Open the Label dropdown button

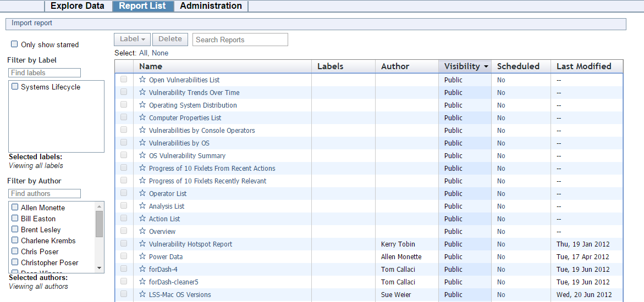pos(132,40)
